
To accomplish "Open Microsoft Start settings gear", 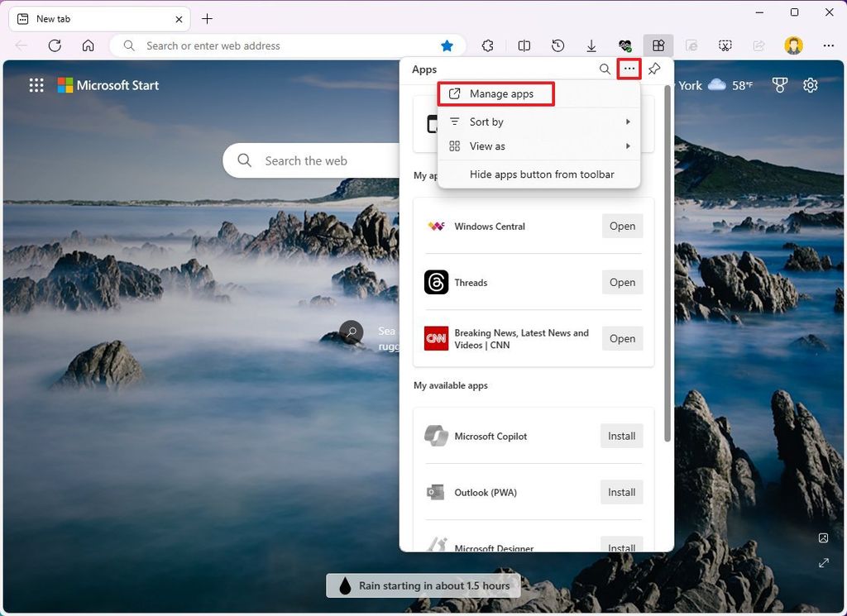I will (x=811, y=84).
